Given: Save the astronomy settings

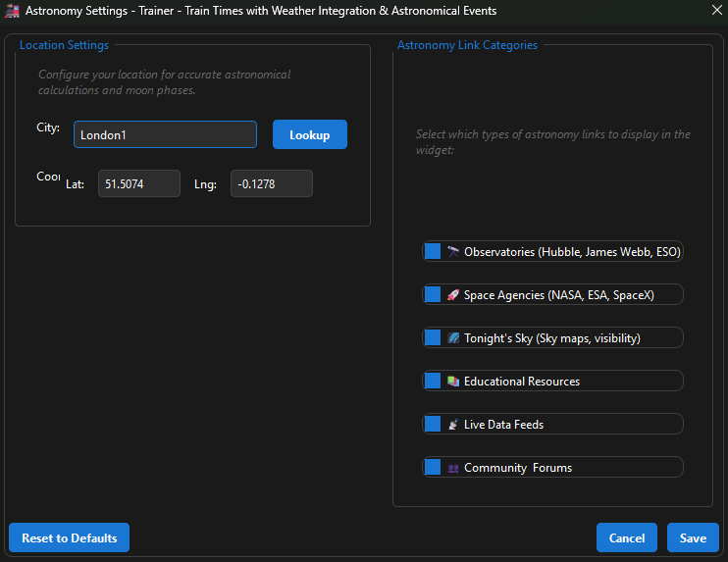Looking at the screenshot, I should point(693,537).
